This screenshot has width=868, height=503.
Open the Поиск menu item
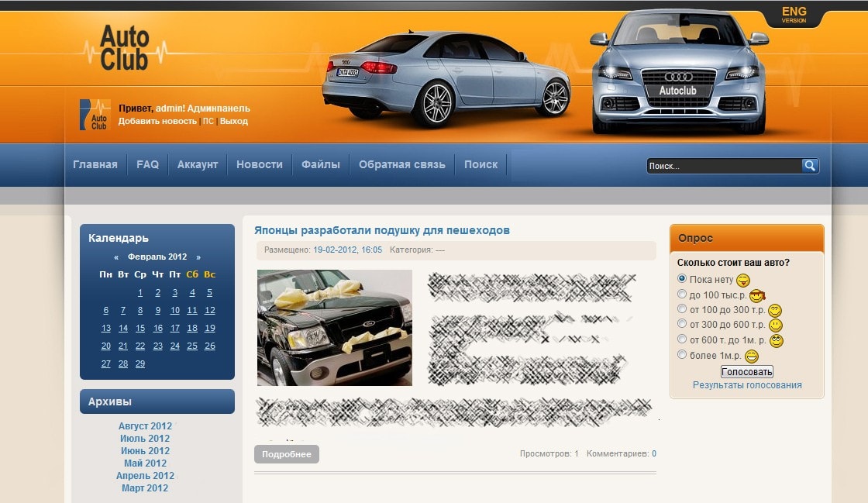click(481, 164)
